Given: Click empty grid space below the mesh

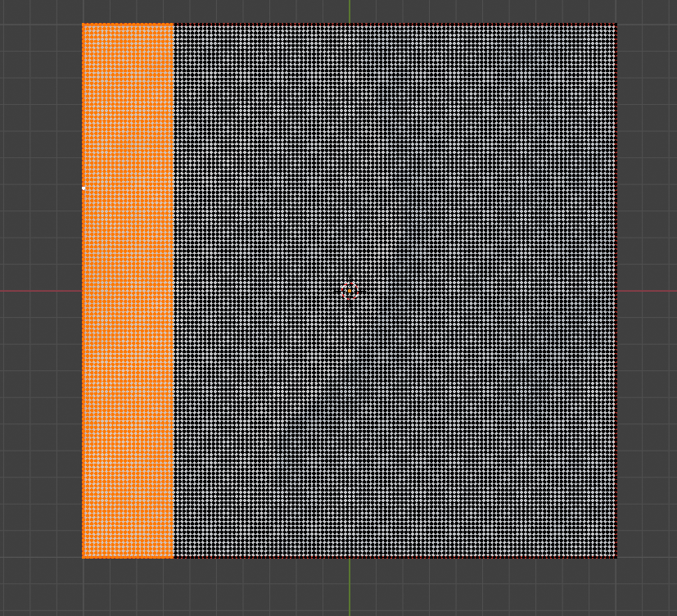Looking at the screenshot, I should click(x=246, y=588).
